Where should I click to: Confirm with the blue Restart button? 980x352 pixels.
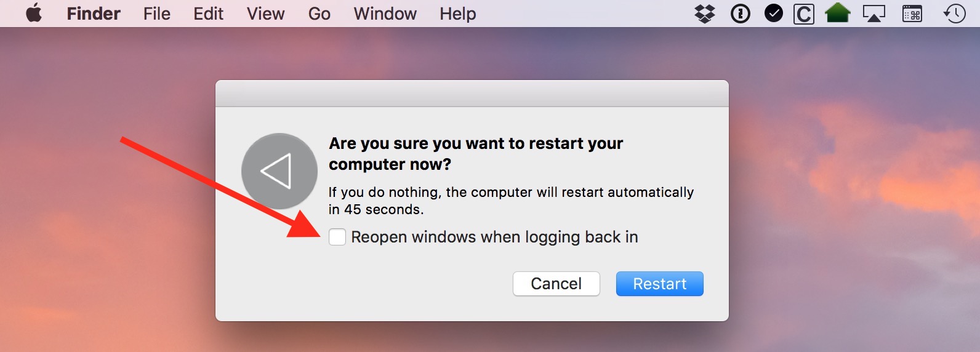[660, 284]
